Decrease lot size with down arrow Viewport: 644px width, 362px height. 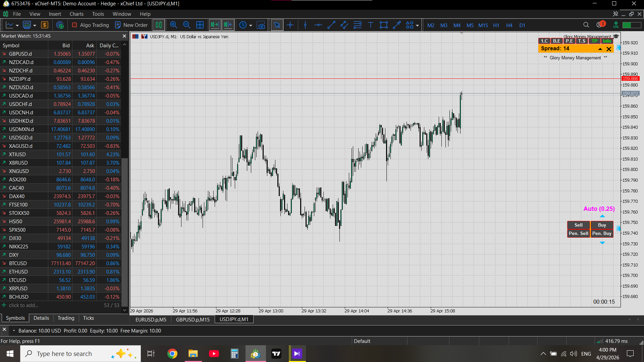pyautogui.click(x=602, y=243)
